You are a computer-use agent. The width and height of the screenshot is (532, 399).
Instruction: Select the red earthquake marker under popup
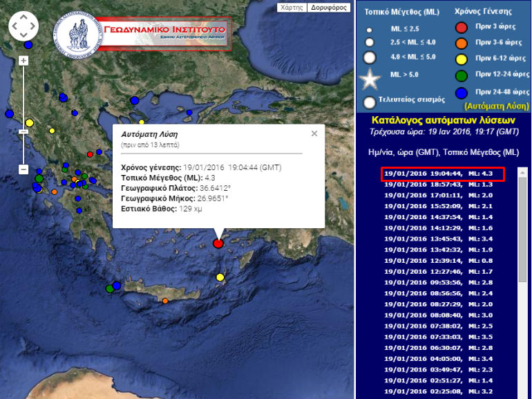(218, 243)
